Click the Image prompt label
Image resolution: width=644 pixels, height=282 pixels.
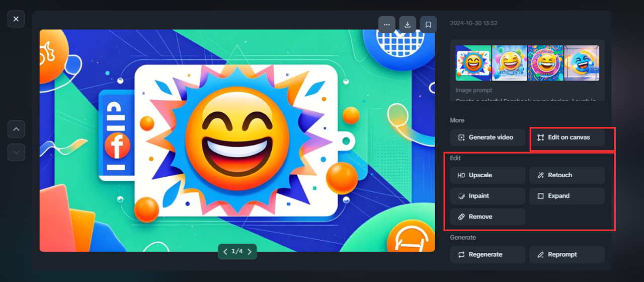tap(474, 91)
